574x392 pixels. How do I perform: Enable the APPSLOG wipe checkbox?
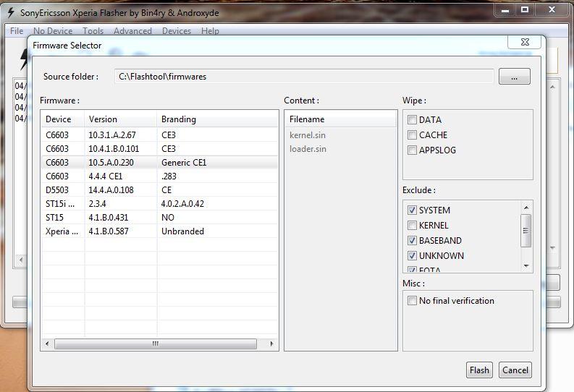(x=412, y=150)
